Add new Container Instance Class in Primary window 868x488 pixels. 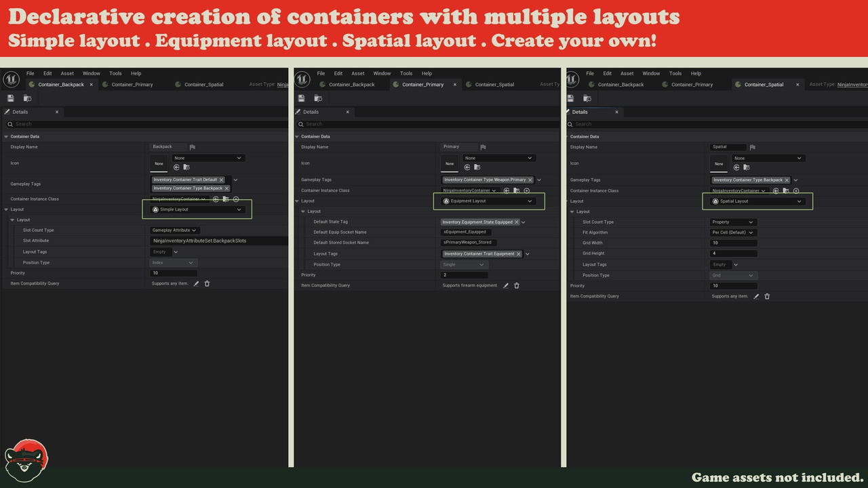526,191
